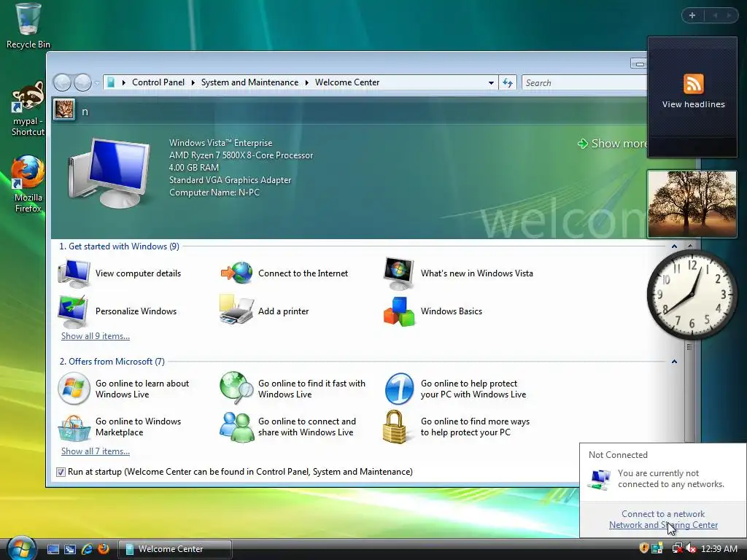Click the RSS feed headlines gadget icon
This screenshot has width=747, height=560.
click(693, 84)
